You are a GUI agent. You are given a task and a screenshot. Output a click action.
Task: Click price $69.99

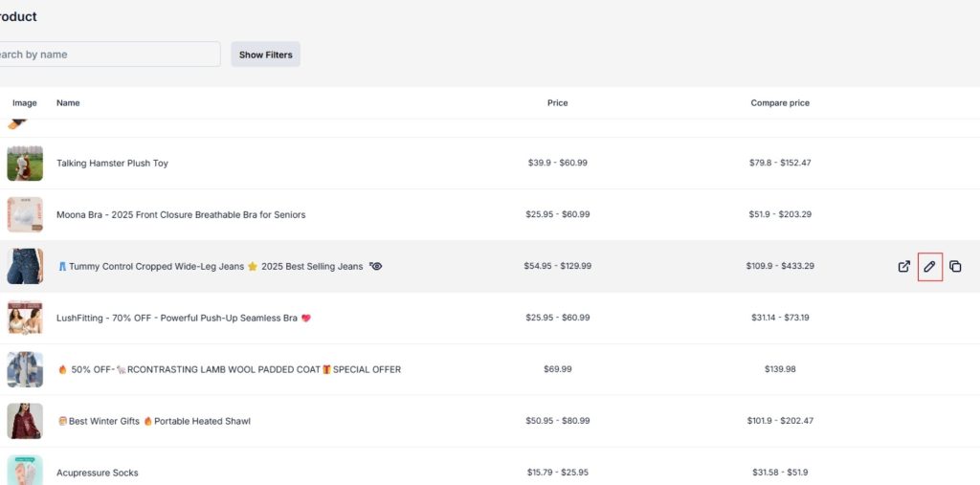[558, 369]
